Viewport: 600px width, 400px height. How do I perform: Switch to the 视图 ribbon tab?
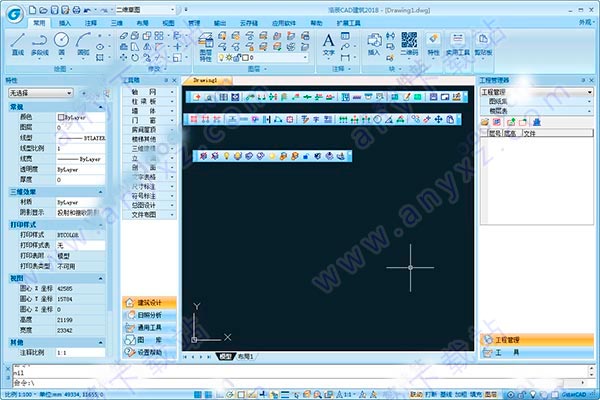[x=168, y=23]
